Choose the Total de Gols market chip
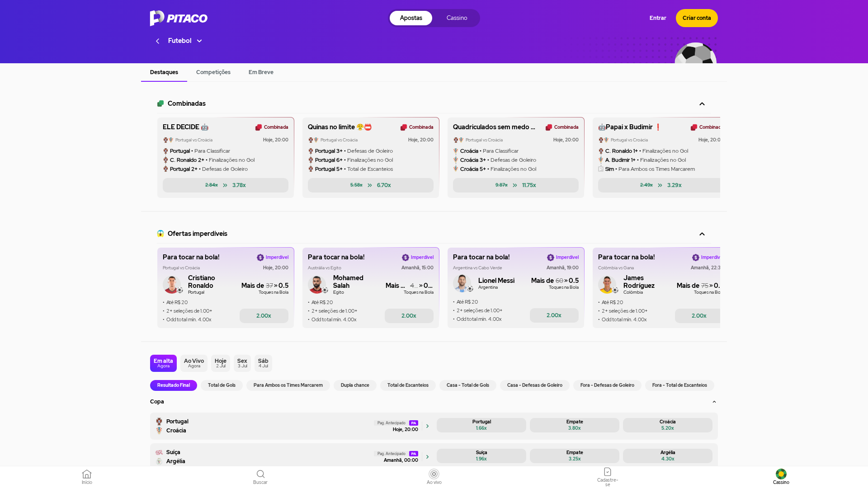The width and height of the screenshot is (868, 488). pyautogui.click(x=222, y=385)
